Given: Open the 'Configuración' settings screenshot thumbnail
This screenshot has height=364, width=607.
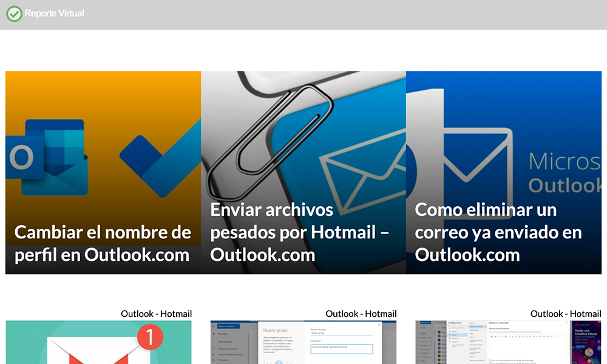Looking at the screenshot, I should coord(507,343).
